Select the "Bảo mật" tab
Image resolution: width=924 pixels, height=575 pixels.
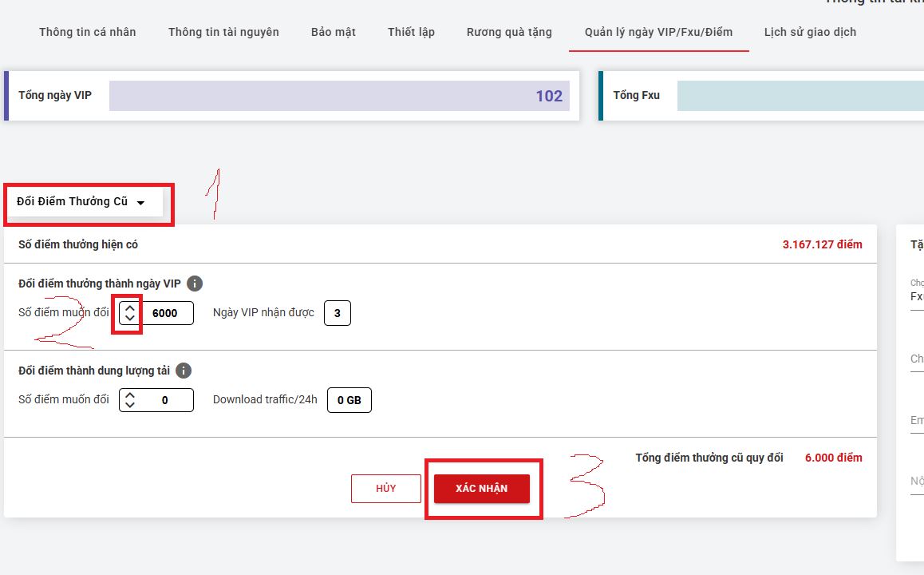(333, 32)
